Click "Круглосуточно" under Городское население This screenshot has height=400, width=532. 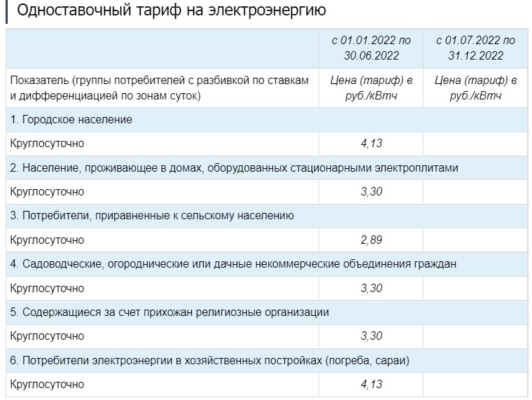47,144
